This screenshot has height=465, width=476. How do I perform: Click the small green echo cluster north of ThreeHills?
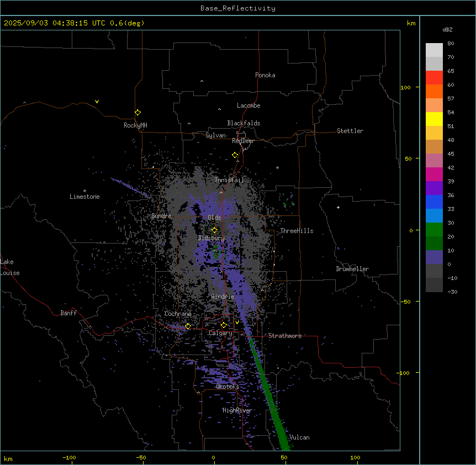coord(287,201)
